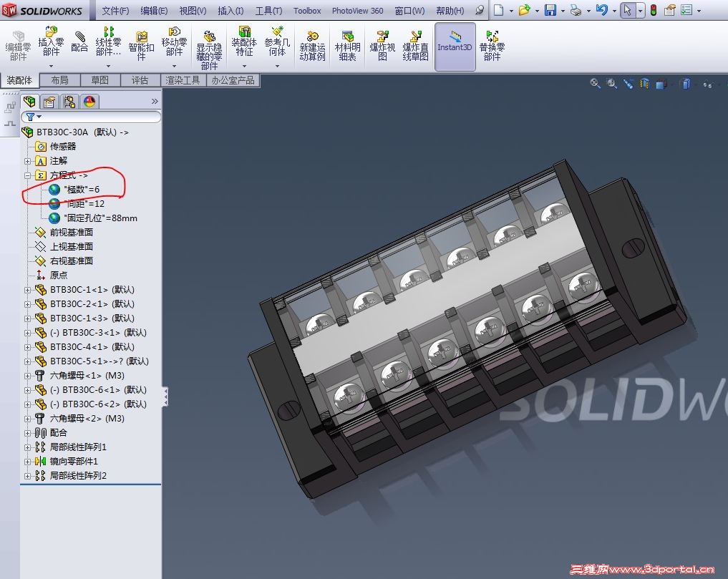Open the Toolbox menu
This screenshot has width=728, height=579.
[307, 10]
